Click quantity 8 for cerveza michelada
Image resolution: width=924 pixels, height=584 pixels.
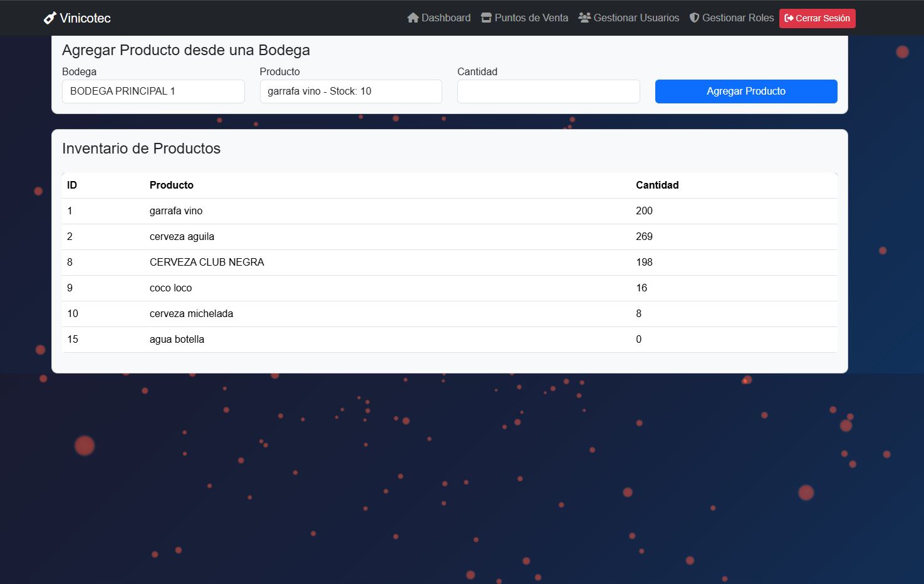639,313
